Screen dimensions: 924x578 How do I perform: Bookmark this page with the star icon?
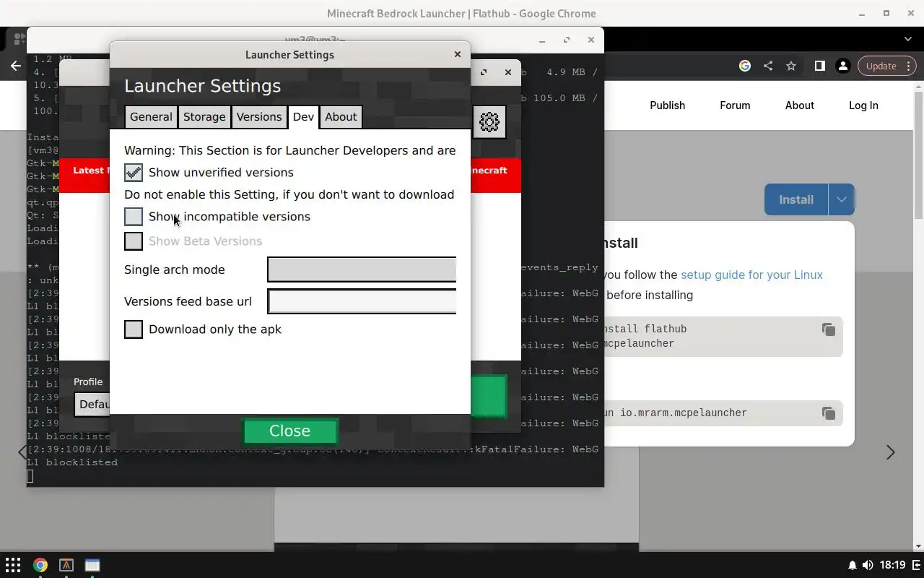coord(791,66)
